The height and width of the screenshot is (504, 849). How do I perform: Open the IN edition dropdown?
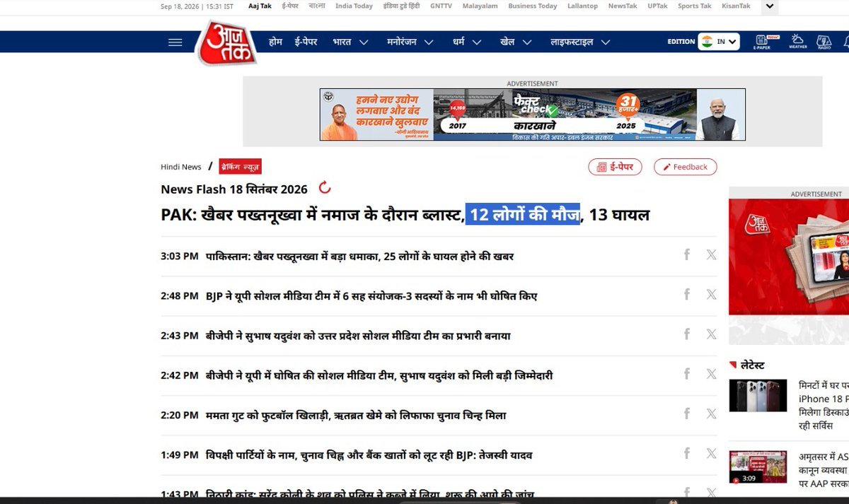click(719, 42)
